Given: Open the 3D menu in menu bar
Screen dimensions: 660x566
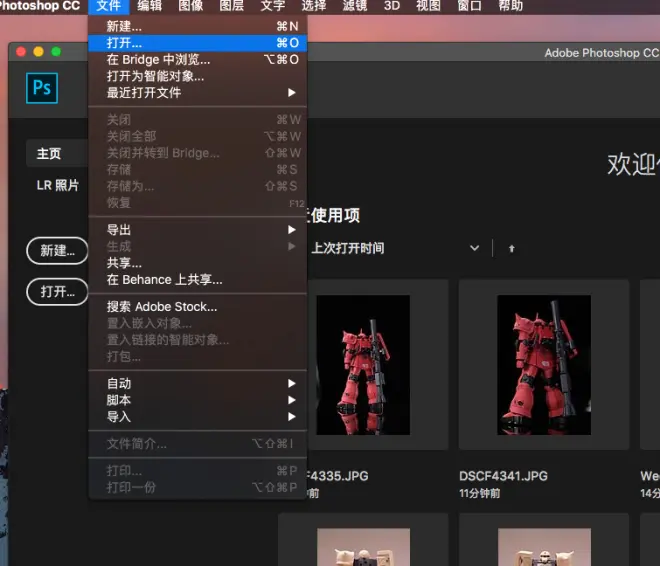Looking at the screenshot, I should pos(392,6).
